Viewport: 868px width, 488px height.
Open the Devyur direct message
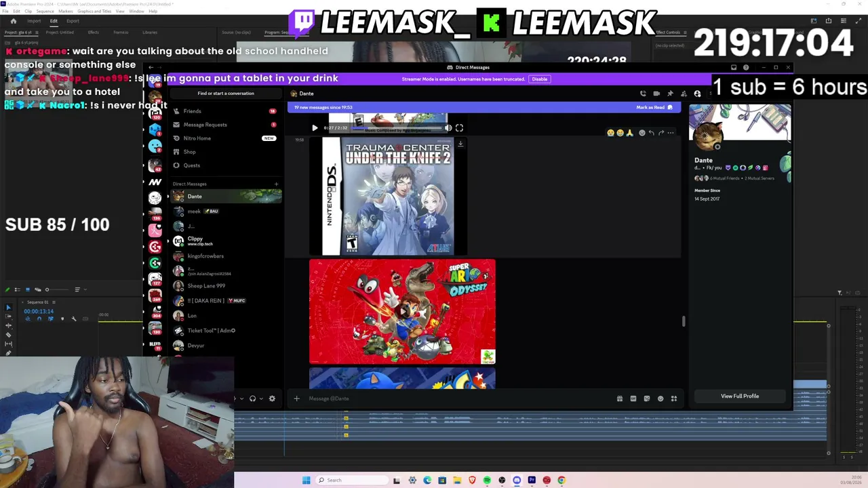(x=226, y=346)
